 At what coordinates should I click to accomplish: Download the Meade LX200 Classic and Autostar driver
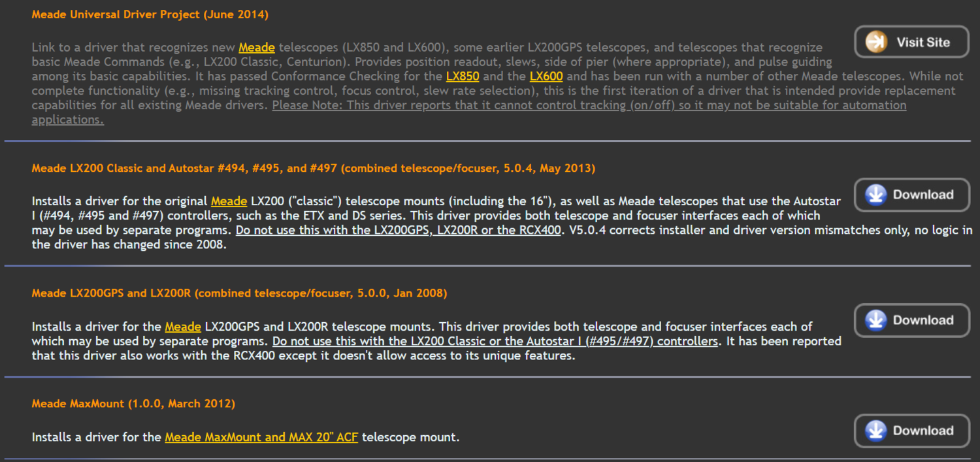tap(912, 195)
